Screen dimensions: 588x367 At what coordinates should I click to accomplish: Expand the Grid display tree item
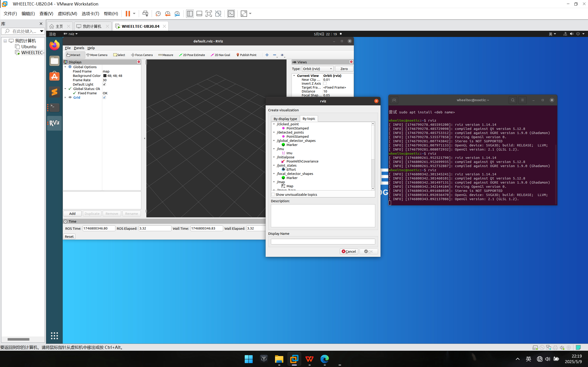coord(65,97)
